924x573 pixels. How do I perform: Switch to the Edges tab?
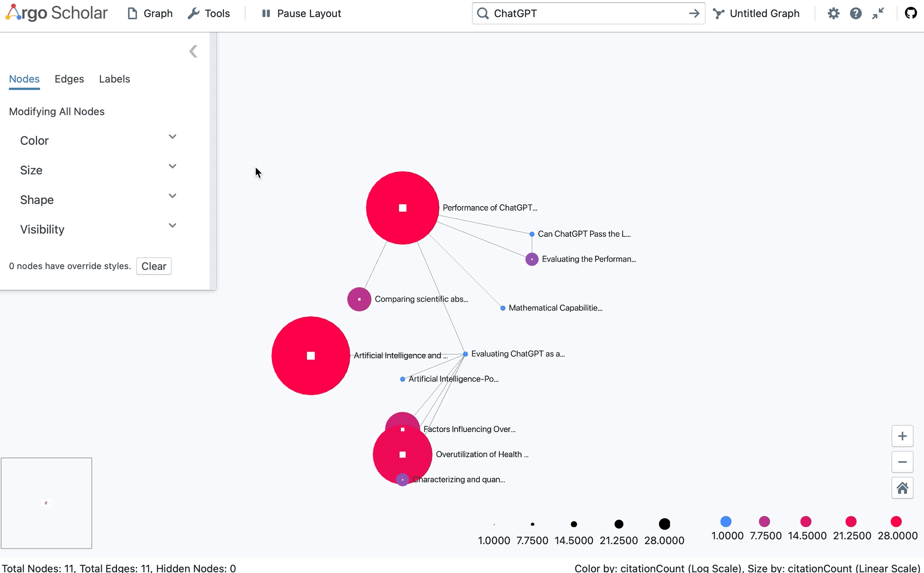[69, 79]
